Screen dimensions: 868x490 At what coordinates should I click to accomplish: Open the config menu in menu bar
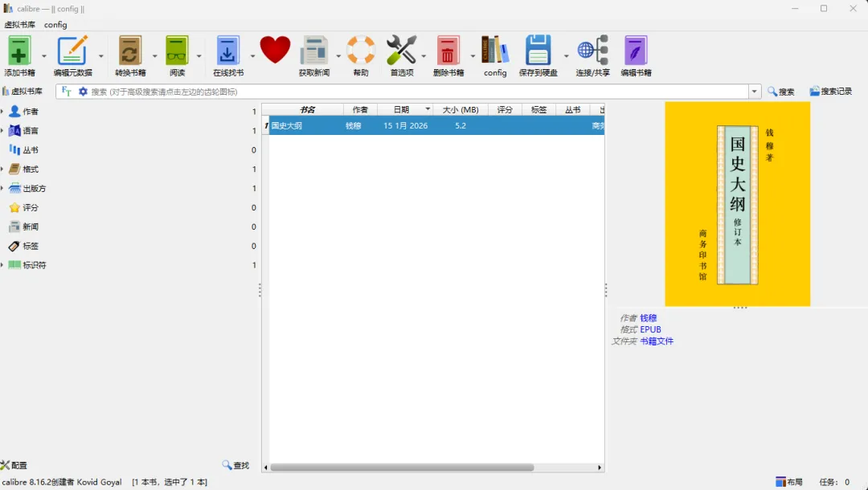point(55,24)
